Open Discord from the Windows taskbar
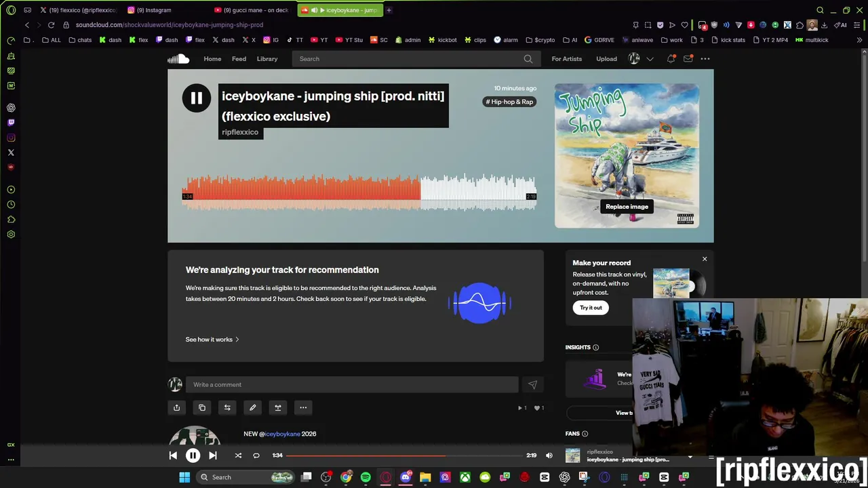Viewport: 868px width, 488px height. pos(406,477)
